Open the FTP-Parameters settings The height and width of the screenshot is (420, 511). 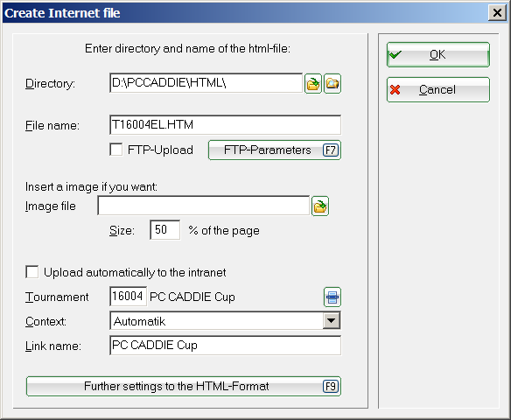pos(275,150)
